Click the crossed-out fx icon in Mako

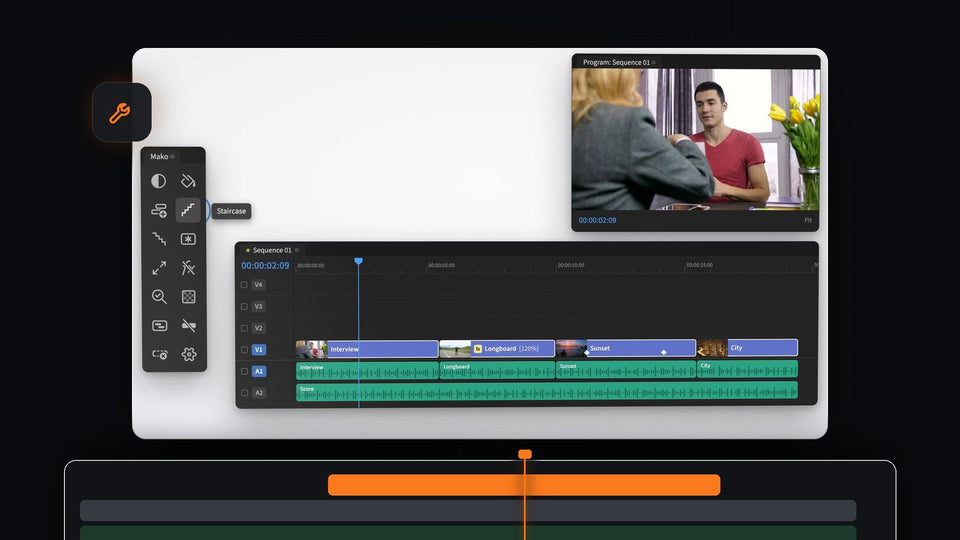click(188, 268)
